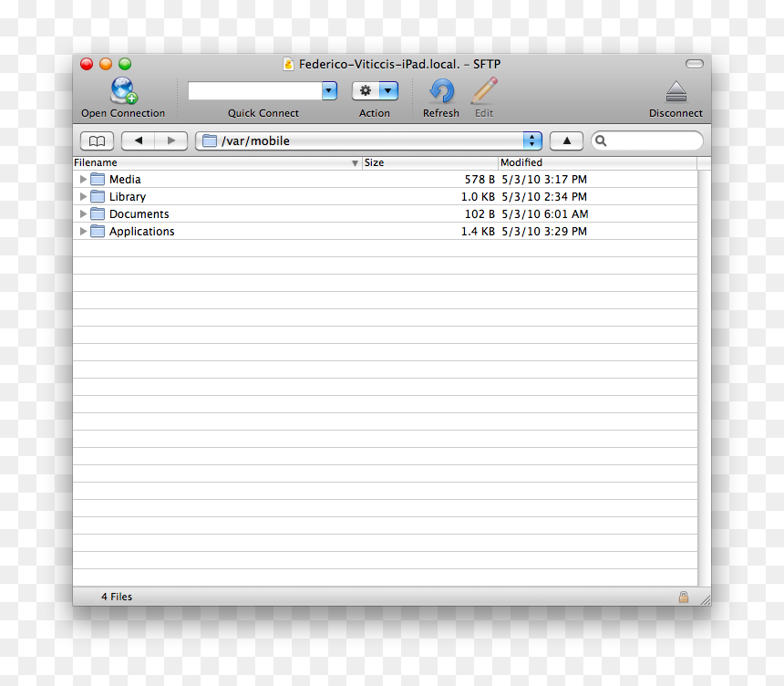
Task: Click the Refresh arrow icon
Action: [441, 90]
